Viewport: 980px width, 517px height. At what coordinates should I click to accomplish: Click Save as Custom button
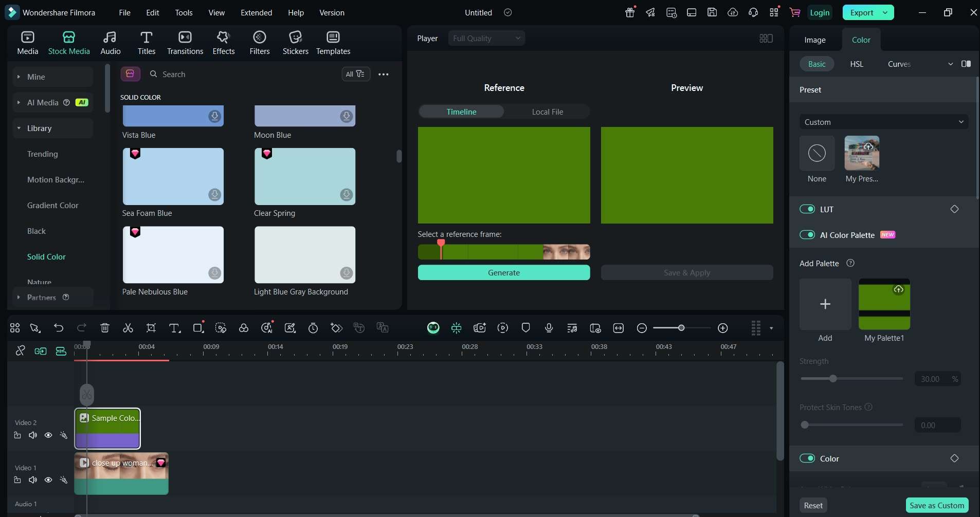pyautogui.click(x=937, y=505)
